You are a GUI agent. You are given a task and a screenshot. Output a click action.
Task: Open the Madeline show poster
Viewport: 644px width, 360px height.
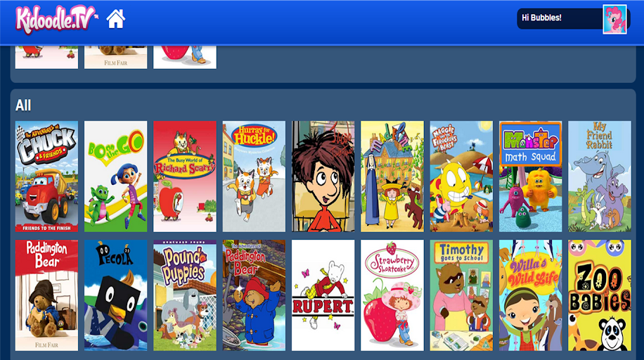pyautogui.click(x=392, y=176)
